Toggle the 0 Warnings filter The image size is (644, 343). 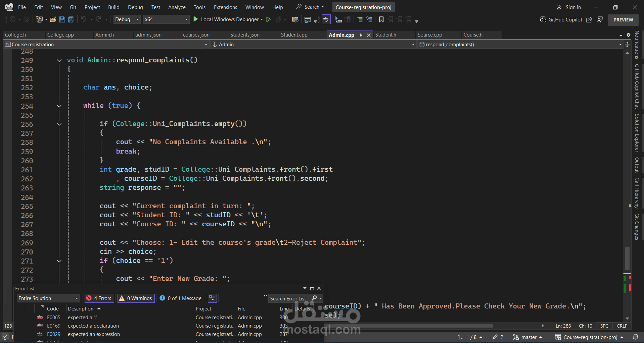pyautogui.click(x=136, y=298)
